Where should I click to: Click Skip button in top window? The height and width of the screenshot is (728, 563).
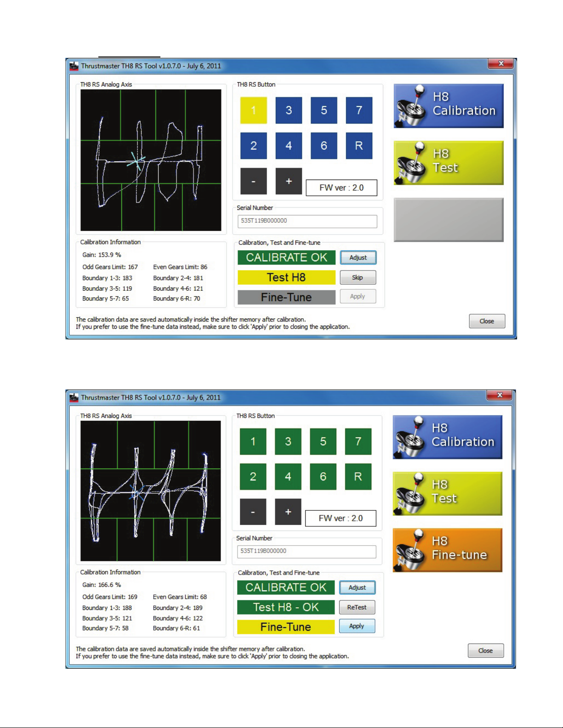click(358, 277)
